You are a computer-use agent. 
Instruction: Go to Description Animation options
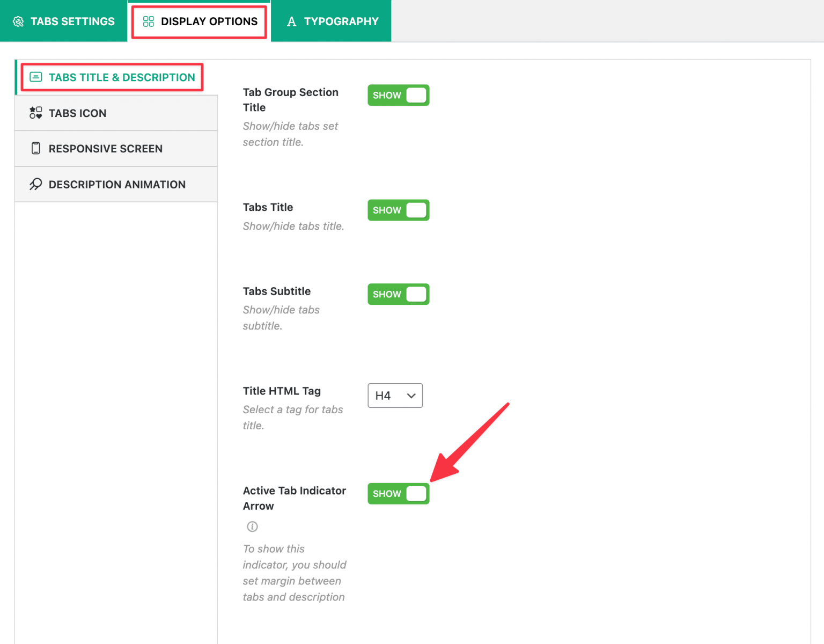click(117, 184)
